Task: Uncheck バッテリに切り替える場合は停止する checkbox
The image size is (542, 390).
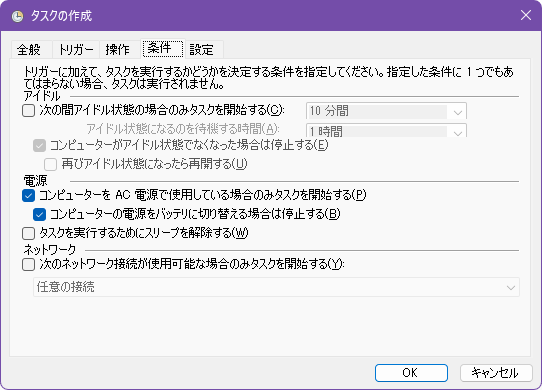Action: coord(39,214)
